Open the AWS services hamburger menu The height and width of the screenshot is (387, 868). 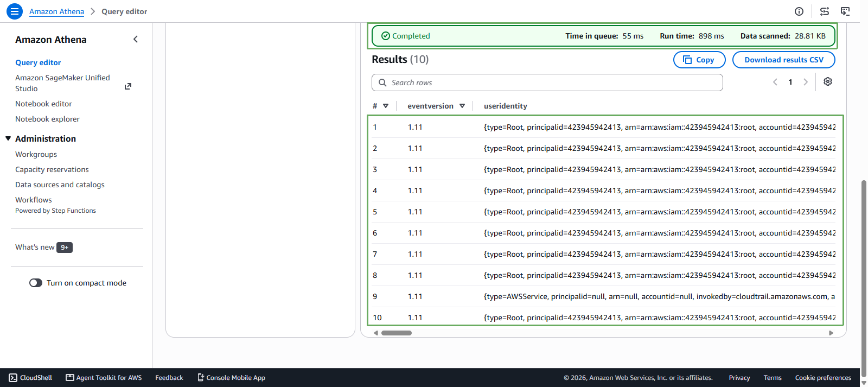(x=15, y=11)
